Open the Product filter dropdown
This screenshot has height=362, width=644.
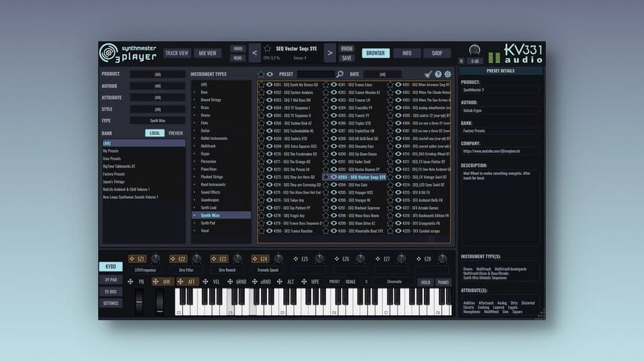tap(158, 74)
